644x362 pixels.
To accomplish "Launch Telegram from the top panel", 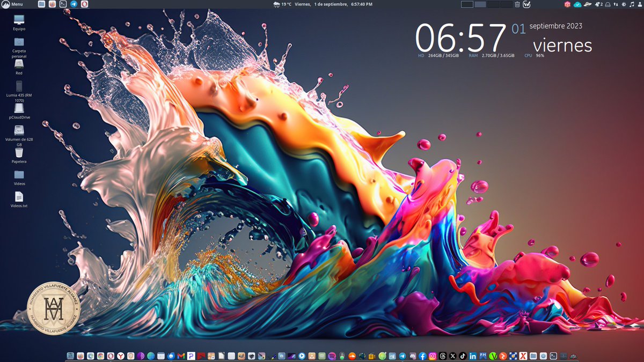I will tap(74, 4).
